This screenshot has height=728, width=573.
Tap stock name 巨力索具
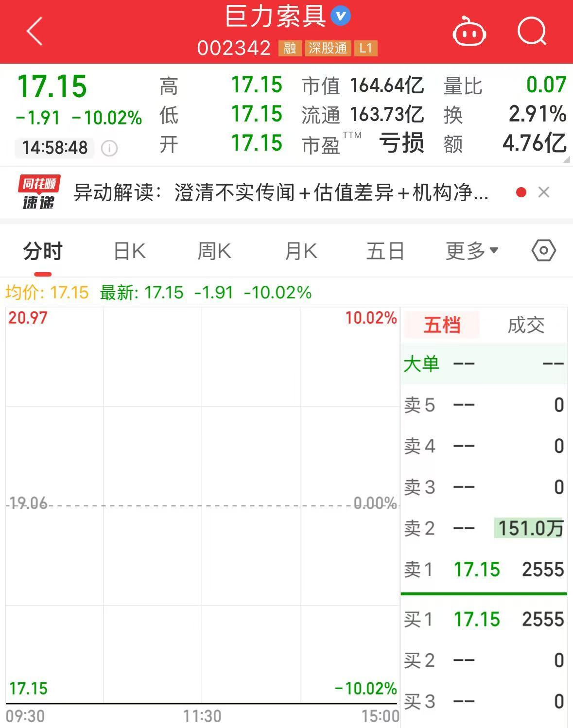tap(275, 17)
